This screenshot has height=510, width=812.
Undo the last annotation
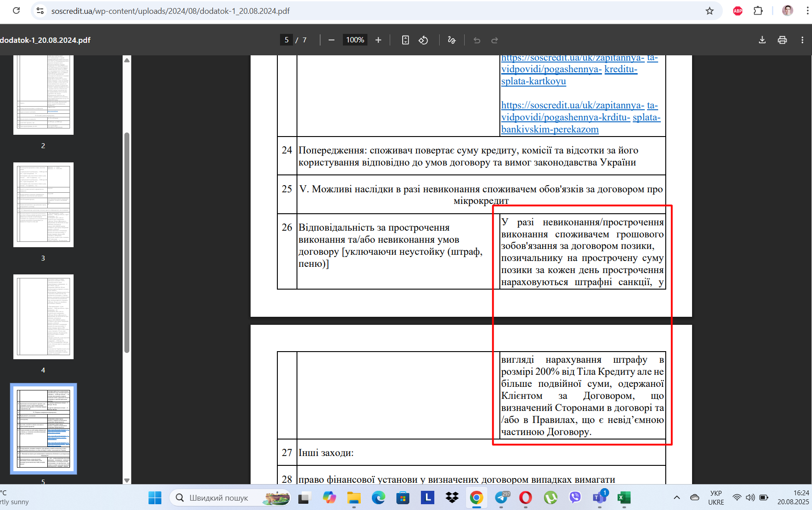(477, 40)
